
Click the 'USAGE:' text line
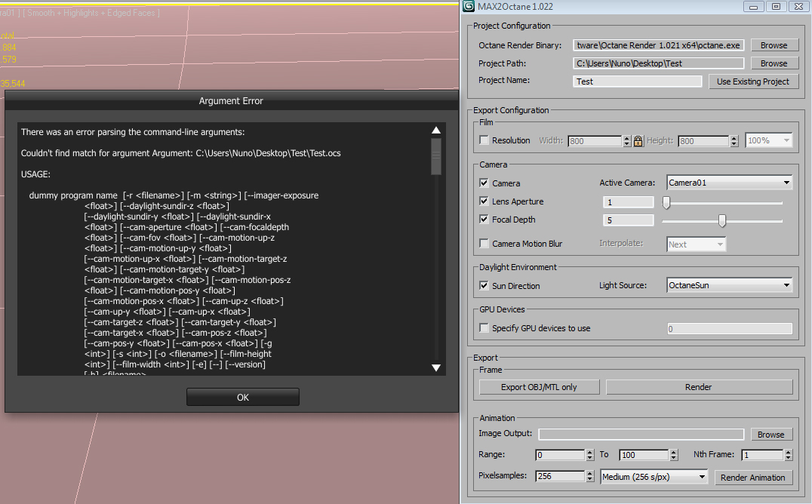(x=35, y=174)
